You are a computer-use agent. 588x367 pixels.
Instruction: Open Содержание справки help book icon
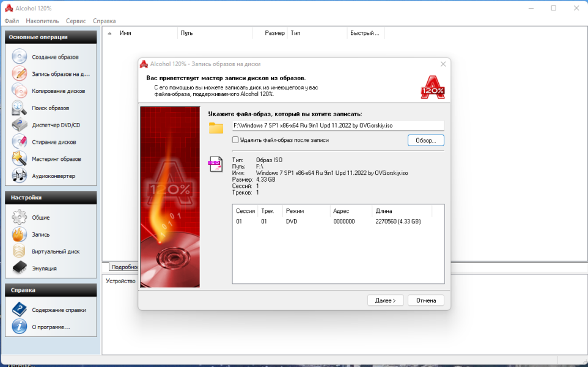[19, 310]
